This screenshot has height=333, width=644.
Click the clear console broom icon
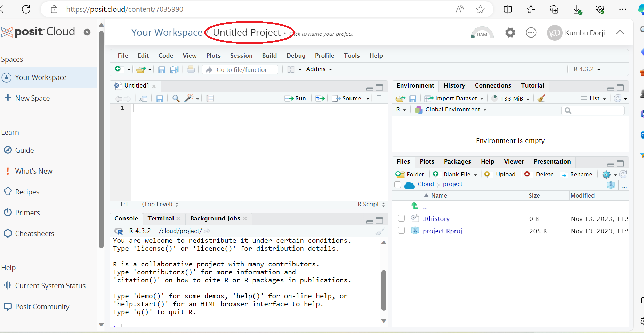click(x=380, y=231)
